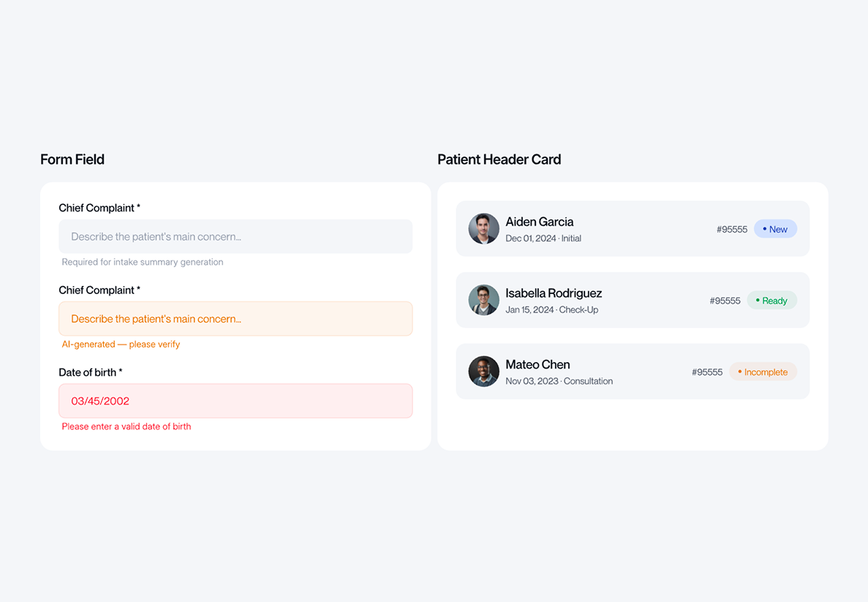Click patient ID #95555 beside the Ready badge
Image resolution: width=868 pixels, height=602 pixels.
[x=725, y=301]
